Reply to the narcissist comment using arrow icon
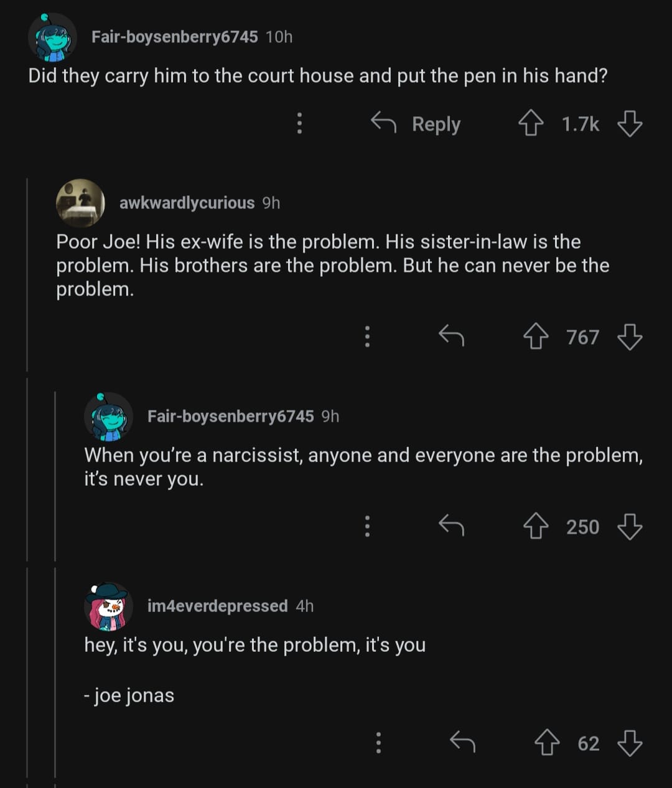The width and height of the screenshot is (672, 788). pos(451,527)
